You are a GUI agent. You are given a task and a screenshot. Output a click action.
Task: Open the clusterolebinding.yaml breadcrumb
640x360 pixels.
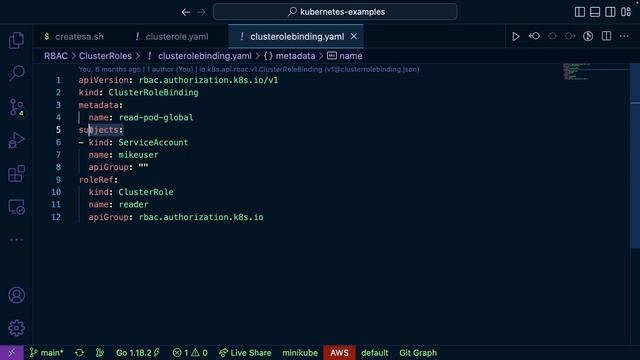tap(204, 56)
